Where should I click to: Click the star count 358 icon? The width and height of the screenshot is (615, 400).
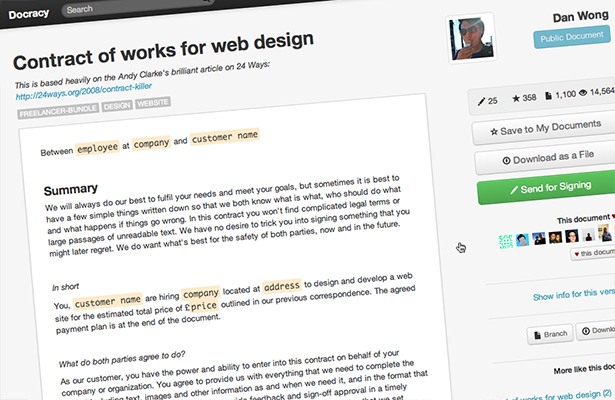coord(516,98)
